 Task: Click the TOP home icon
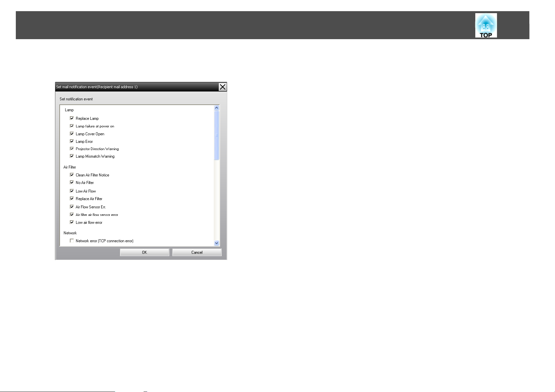coord(486,25)
